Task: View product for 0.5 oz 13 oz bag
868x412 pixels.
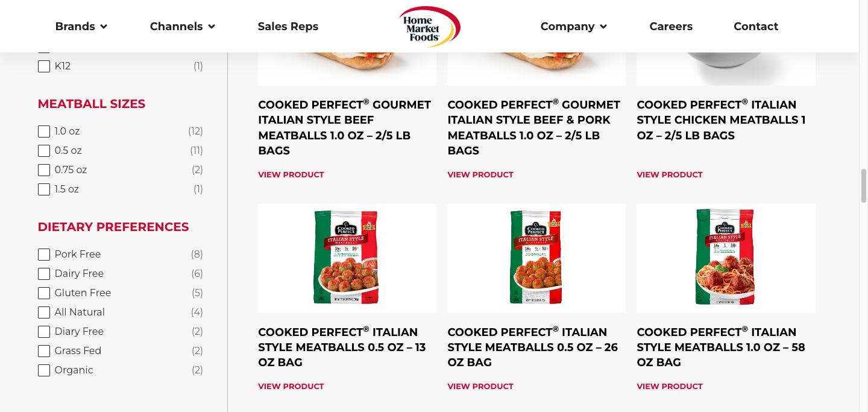Action: coord(291,387)
